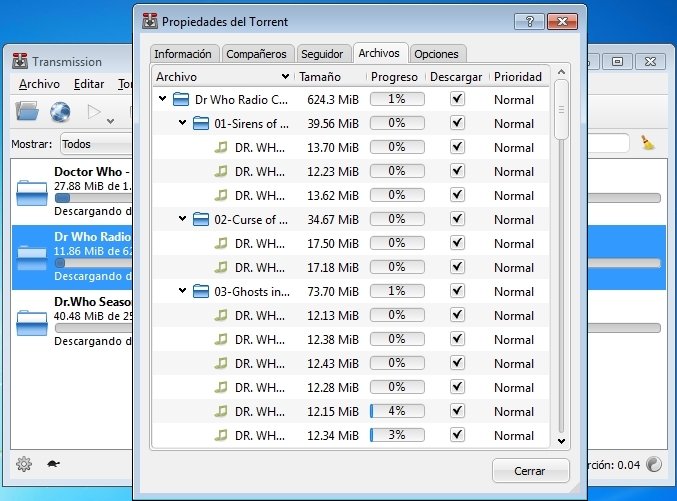This screenshot has width=677, height=501.
Task: Open the Archivo menu in Transmission
Action: 39,84
